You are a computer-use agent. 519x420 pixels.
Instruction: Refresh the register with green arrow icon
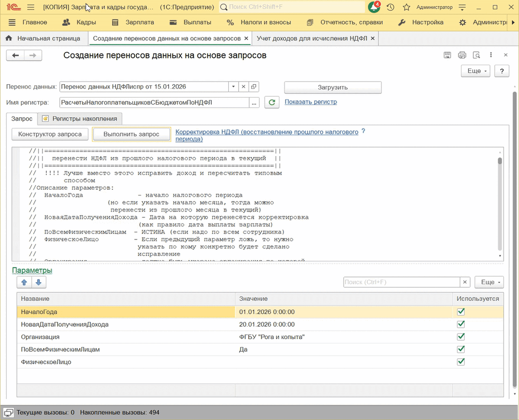[272, 102]
